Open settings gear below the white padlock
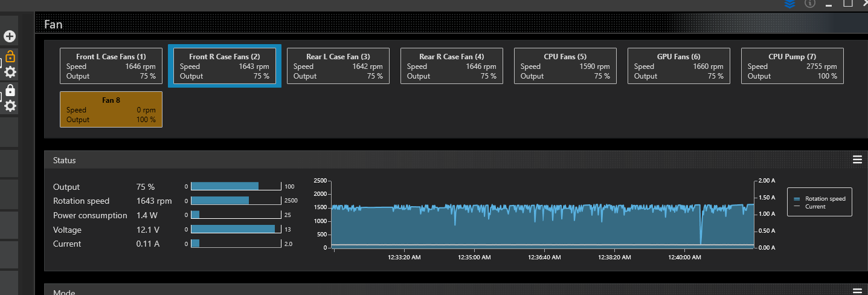Viewport: 868px width, 295px height. point(10,106)
